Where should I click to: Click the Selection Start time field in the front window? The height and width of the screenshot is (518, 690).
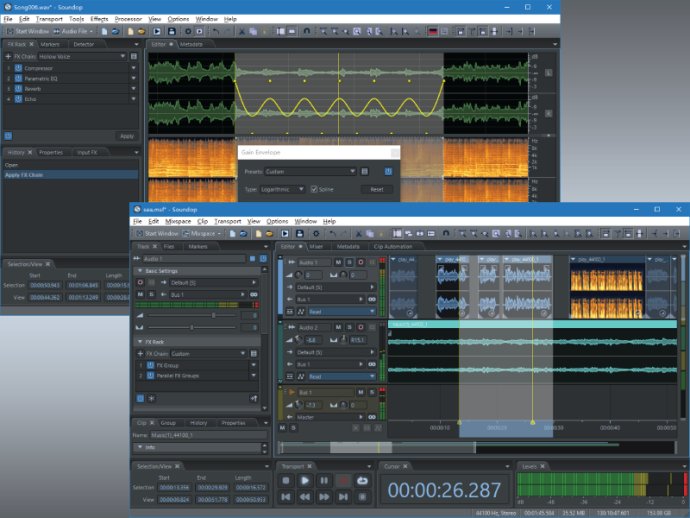pyautogui.click(x=175, y=488)
